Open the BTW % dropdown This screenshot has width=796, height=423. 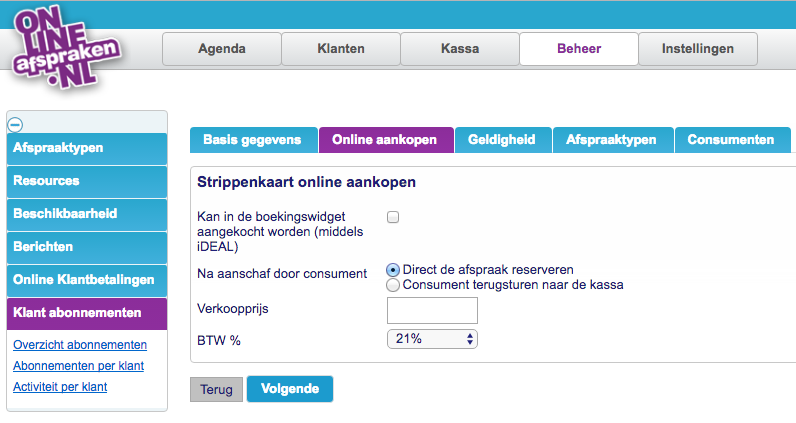point(432,339)
